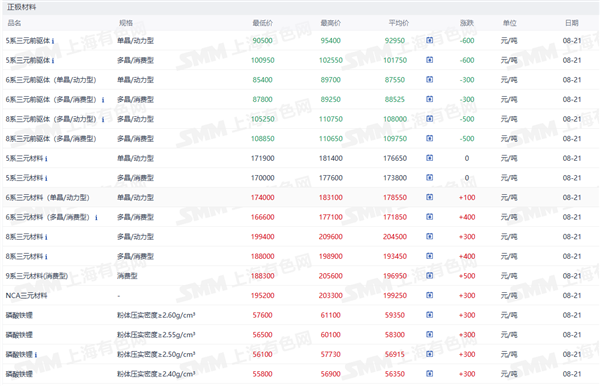The image size is (600, 386).
Task: Click the +100 change value
Action: point(467,197)
